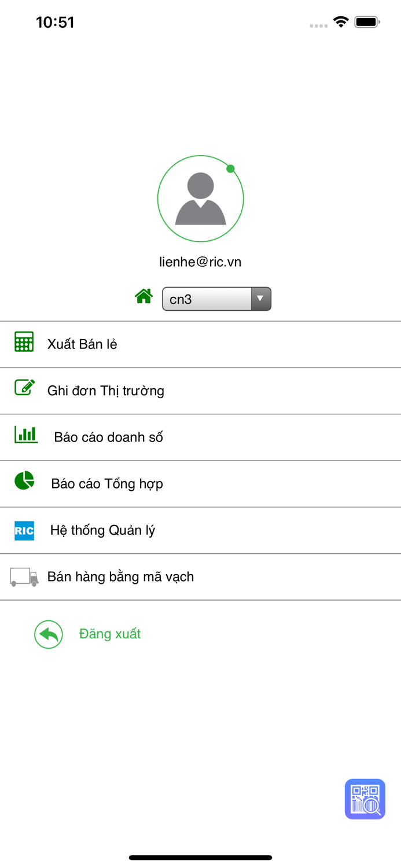Tap the user profile avatar
This screenshot has height=868, width=401.
coord(200,198)
